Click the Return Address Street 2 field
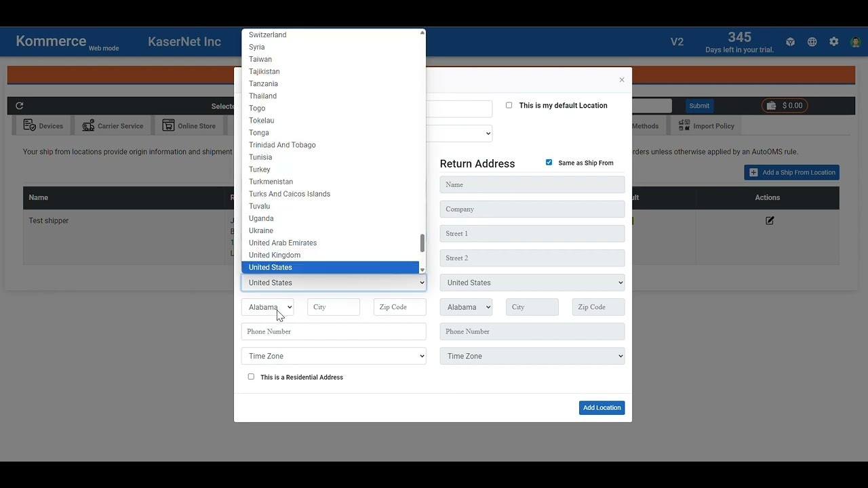Image resolution: width=868 pixels, height=488 pixels. (532, 258)
